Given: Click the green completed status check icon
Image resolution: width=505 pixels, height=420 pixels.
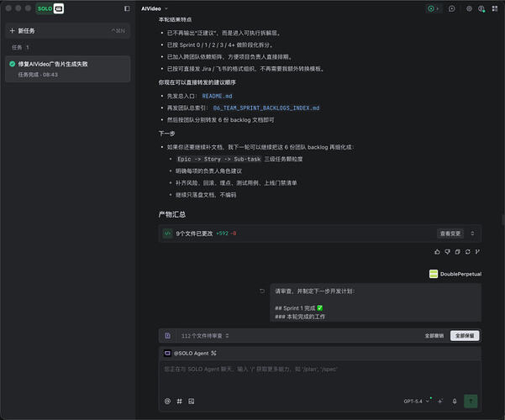Looking at the screenshot, I should (x=13, y=64).
